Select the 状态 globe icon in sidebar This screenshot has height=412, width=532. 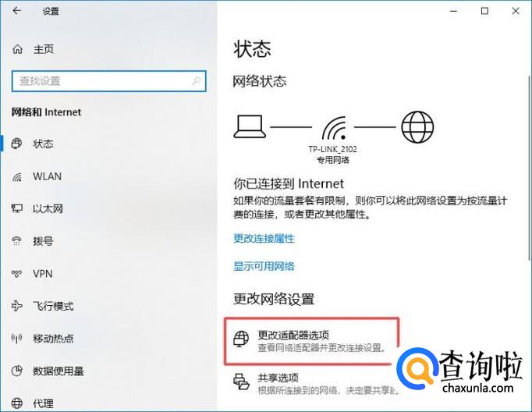(17, 144)
